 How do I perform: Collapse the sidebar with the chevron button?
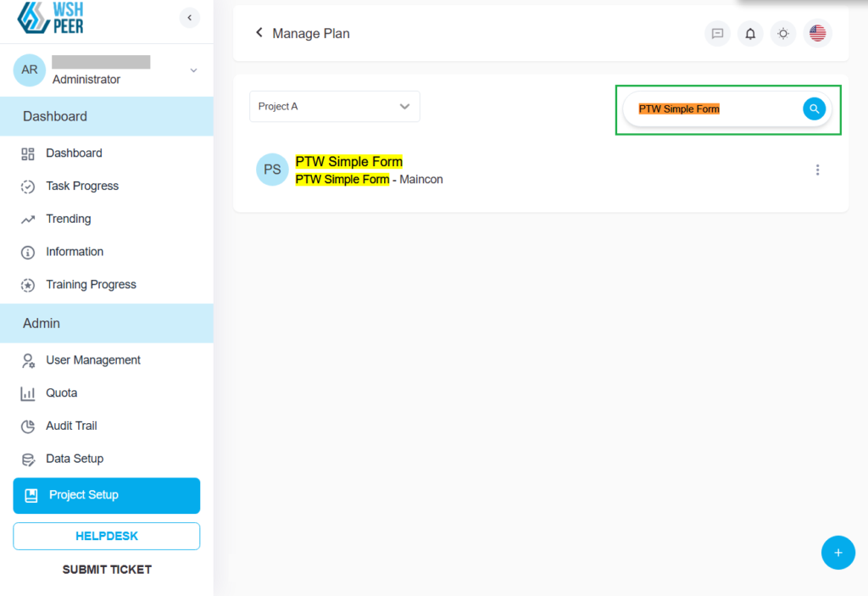point(190,17)
